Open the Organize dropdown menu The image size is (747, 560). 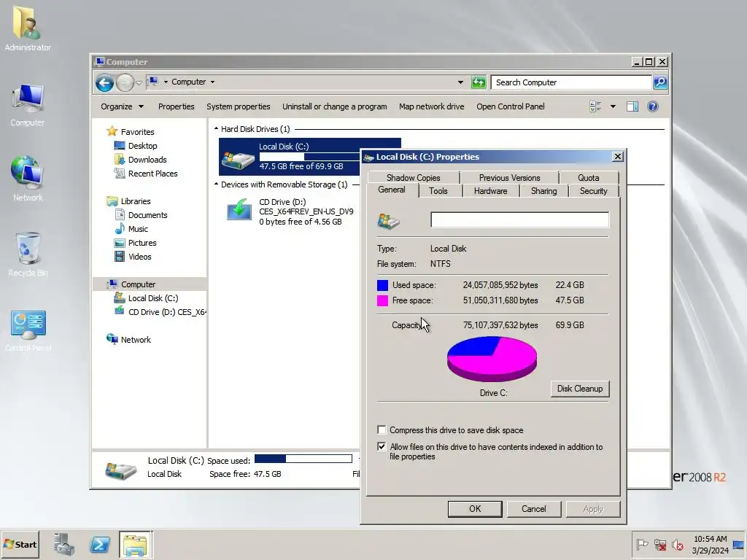[122, 106]
